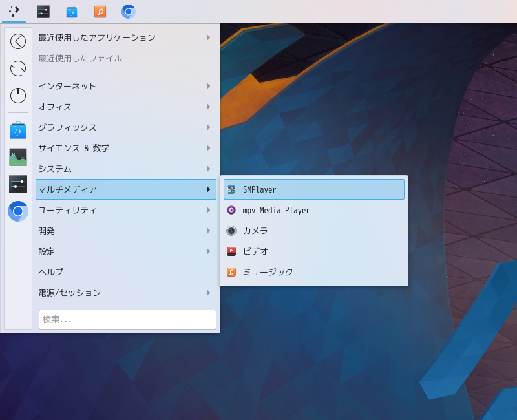Click the 最近使用したファイル entry
This screenshot has height=420, width=517.
[x=126, y=58]
